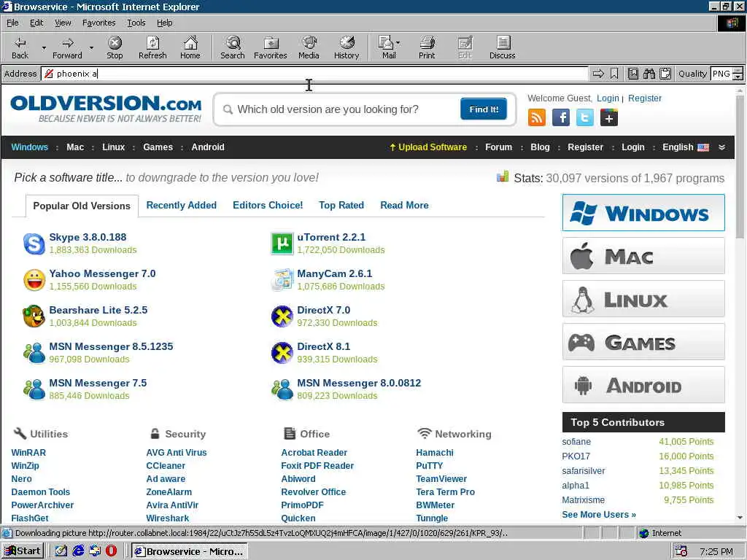Click the Bearshare Lite bear icon
This screenshot has height=560, width=747.
pos(34,316)
